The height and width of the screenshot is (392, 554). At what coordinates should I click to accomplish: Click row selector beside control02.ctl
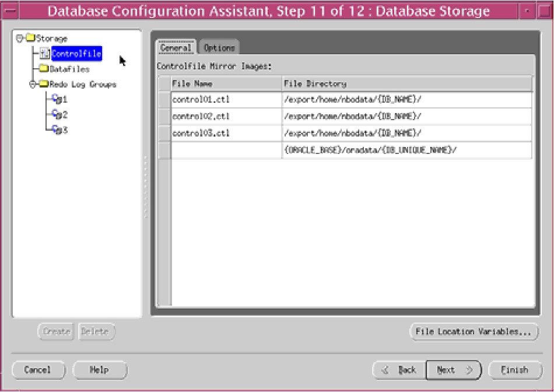(x=164, y=116)
